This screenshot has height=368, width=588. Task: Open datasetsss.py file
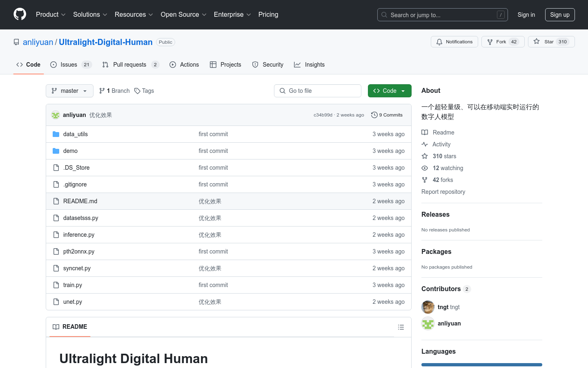81,218
